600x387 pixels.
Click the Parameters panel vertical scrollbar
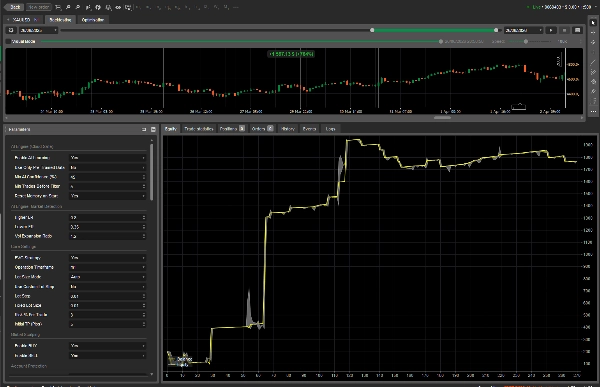(152, 172)
